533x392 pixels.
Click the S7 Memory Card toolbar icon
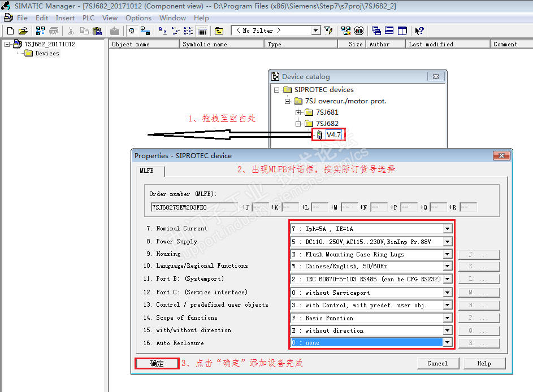(54, 31)
